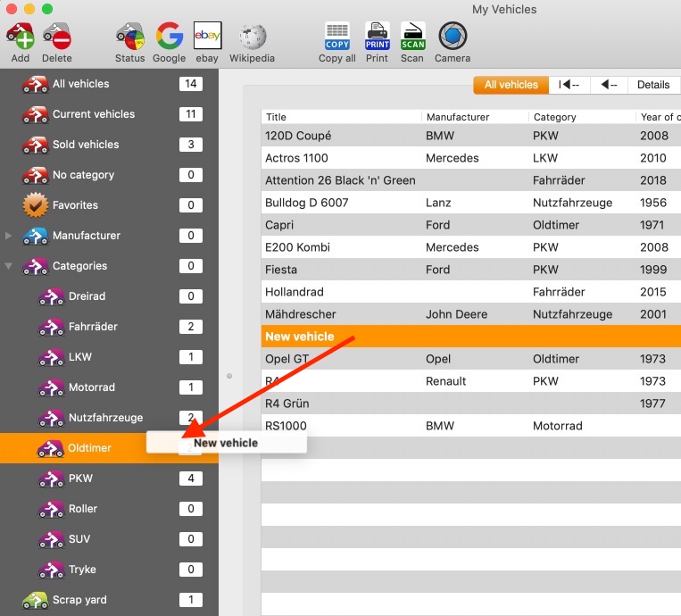Viewport: 681px width, 616px height.
Task: Click the Motorrad category car icon
Action: tap(51, 387)
